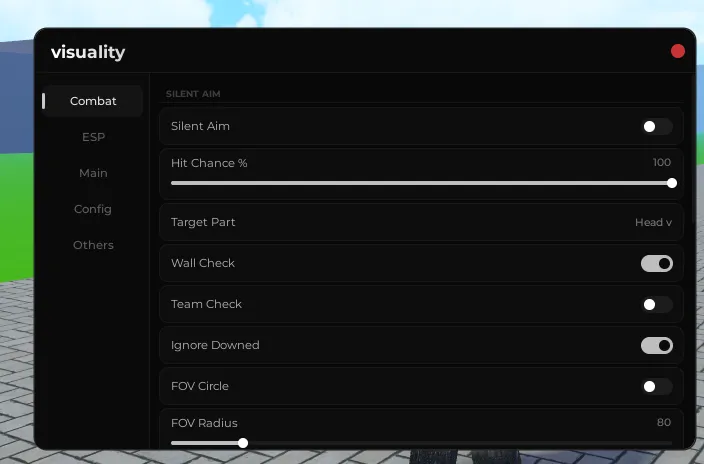Click the Target Part row label
This screenshot has height=464, width=704.
pyautogui.click(x=203, y=222)
